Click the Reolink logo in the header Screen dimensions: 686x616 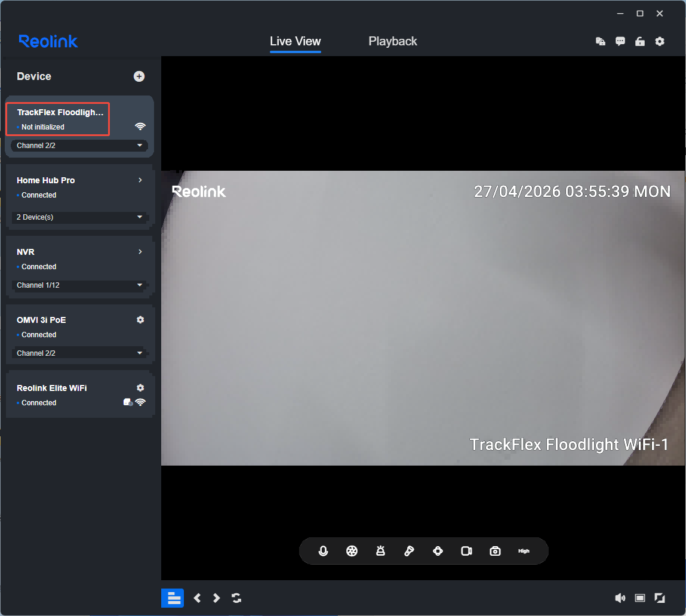[x=48, y=42]
